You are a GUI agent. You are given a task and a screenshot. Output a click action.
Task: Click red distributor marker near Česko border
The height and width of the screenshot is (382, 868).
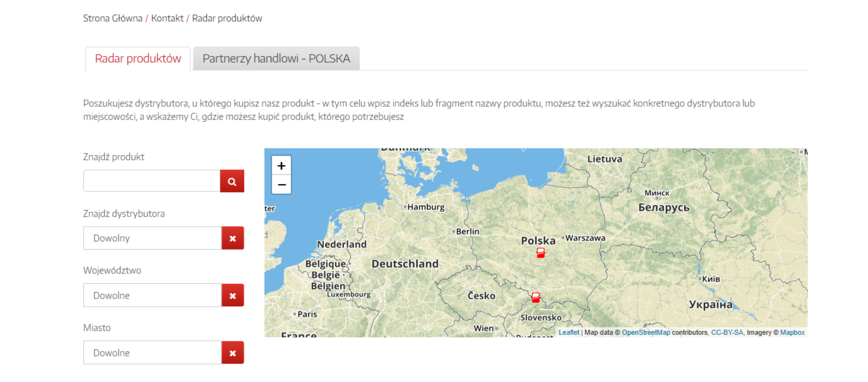(x=535, y=298)
